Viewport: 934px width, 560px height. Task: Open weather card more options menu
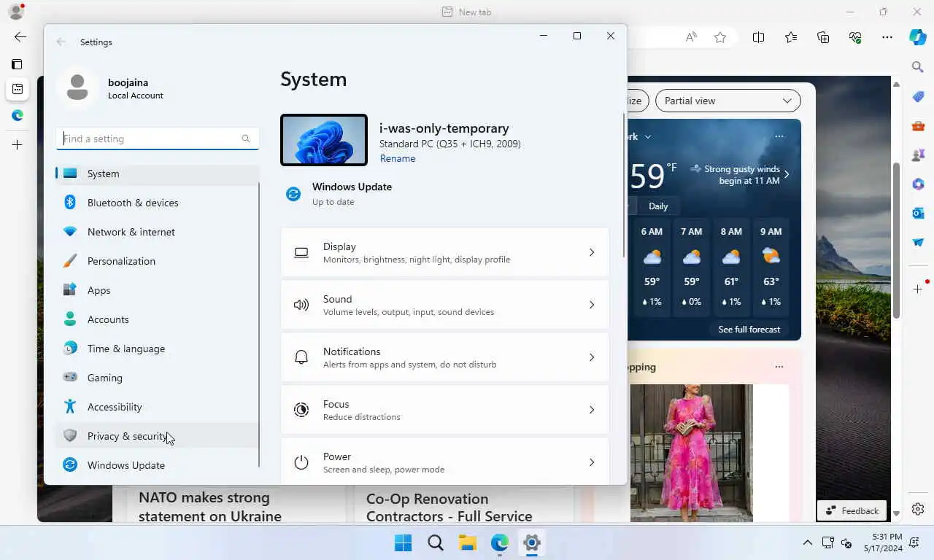[x=779, y=136]
